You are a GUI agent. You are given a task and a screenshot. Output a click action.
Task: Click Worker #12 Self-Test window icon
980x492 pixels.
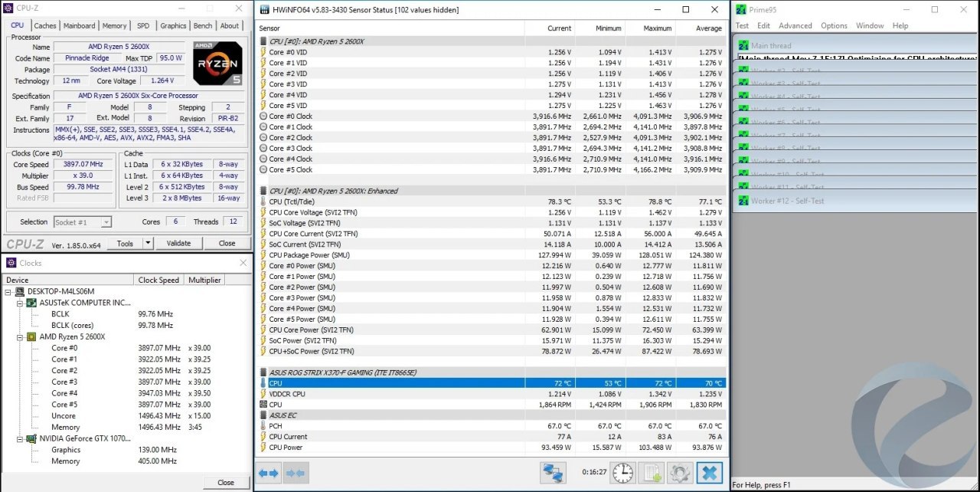click(x=743, y=201)
